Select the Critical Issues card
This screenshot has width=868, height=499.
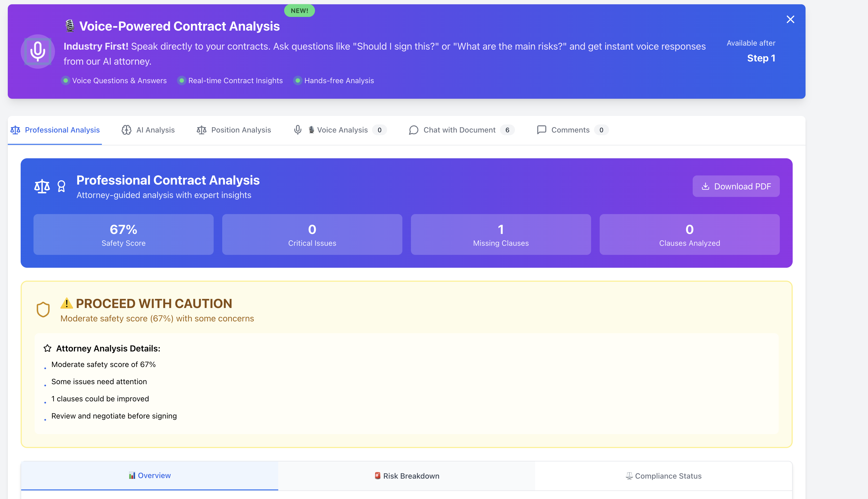(312, 234)
